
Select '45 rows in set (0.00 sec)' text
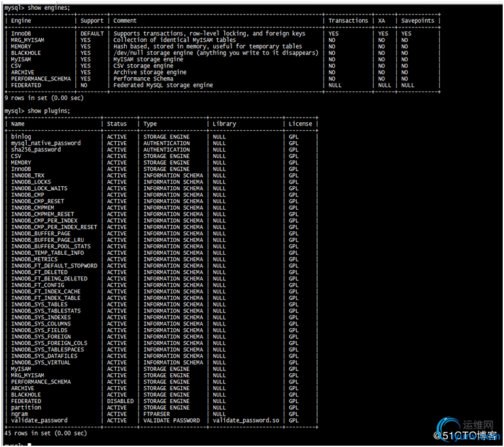pyautogui.click(x=46, y=433)
